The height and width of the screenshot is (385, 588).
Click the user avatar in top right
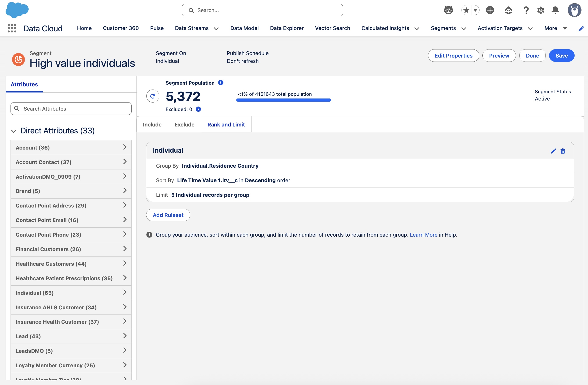(575, 10)
